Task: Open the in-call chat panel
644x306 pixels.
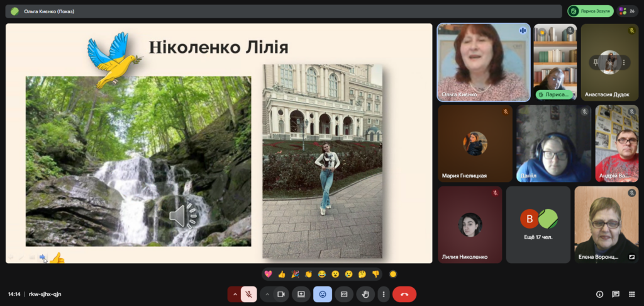Action: pyautogui.click(x=616, y=294)
